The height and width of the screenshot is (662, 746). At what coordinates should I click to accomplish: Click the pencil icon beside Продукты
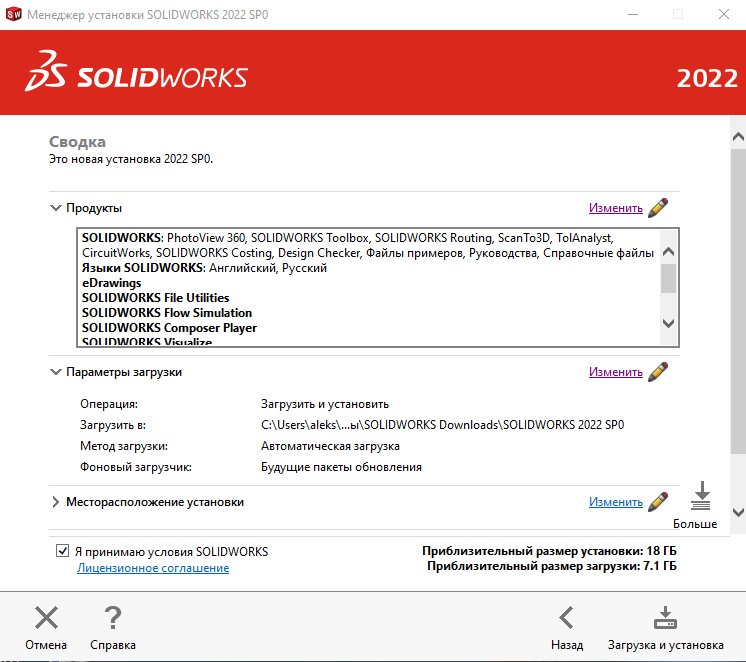coord(658,208)
